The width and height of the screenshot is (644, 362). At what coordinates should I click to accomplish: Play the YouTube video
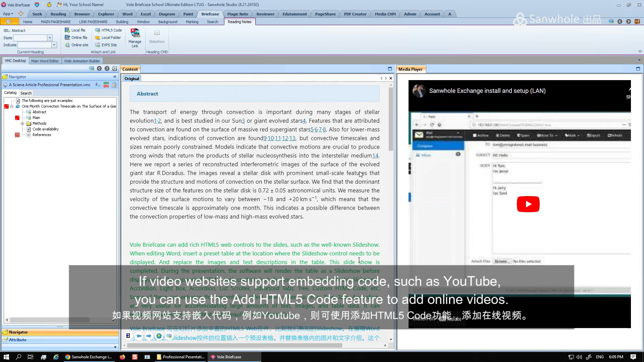(528, 204)
